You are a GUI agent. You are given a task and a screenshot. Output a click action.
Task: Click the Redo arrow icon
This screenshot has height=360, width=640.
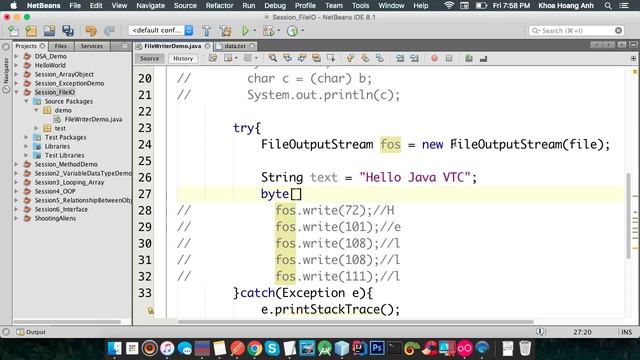click(x=109, y=31)
